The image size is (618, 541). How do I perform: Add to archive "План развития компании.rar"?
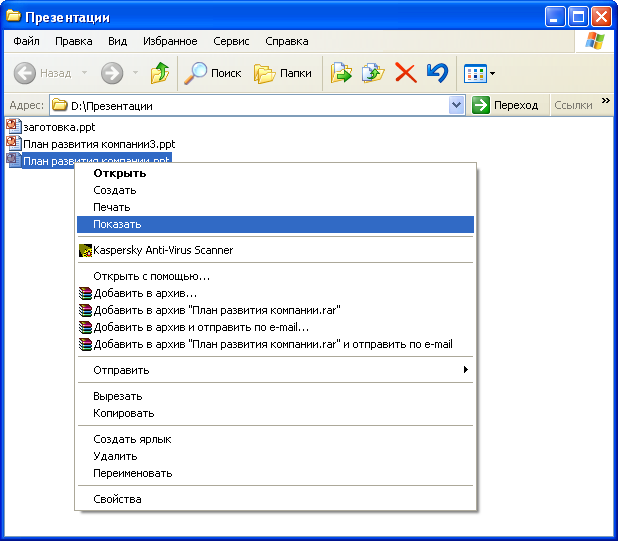[x=275, y=310]
